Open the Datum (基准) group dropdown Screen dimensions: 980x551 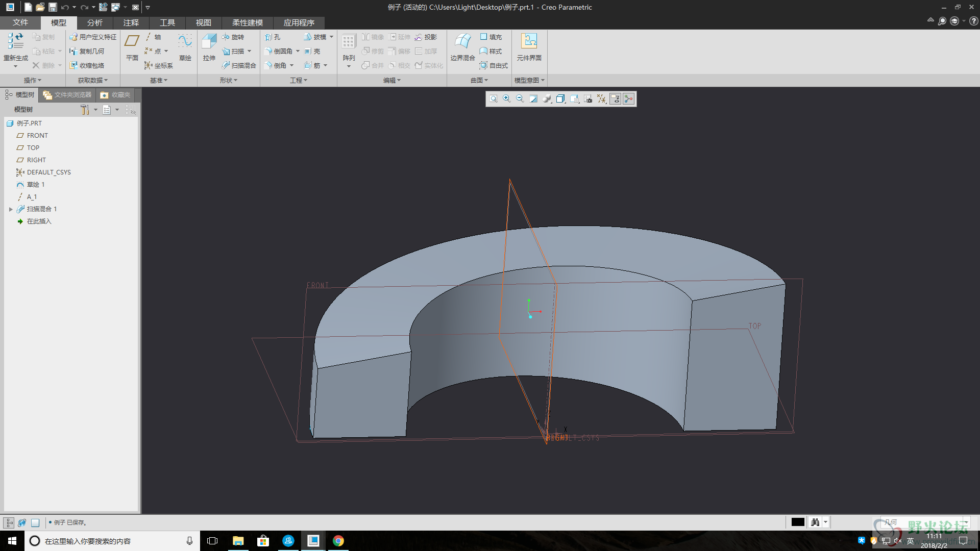click(x=159, y=80)
